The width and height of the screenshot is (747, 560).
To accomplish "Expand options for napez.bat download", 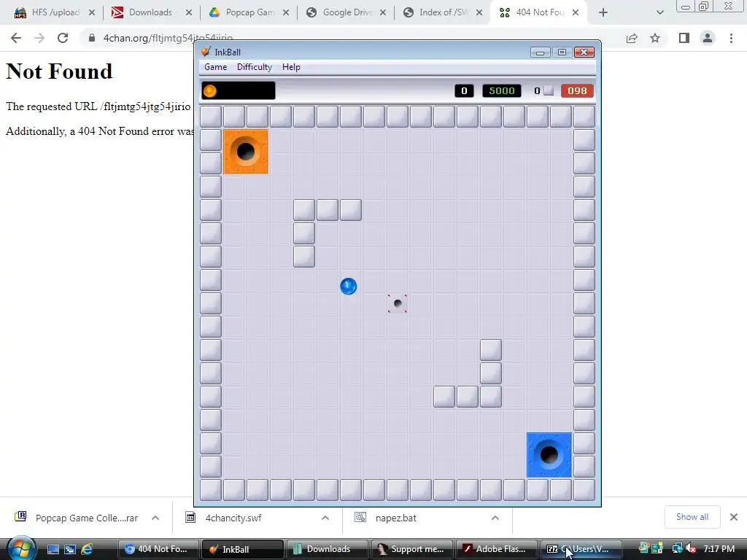I will (x=495, y=518).
